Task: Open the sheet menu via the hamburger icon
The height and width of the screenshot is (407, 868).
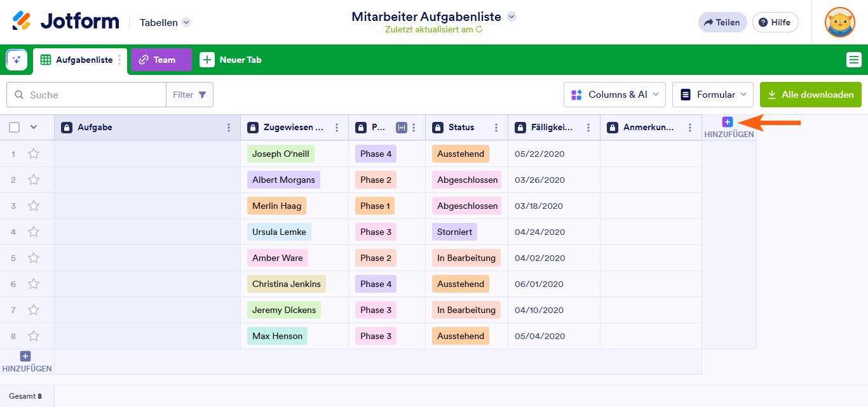Action: coord(853,59)
